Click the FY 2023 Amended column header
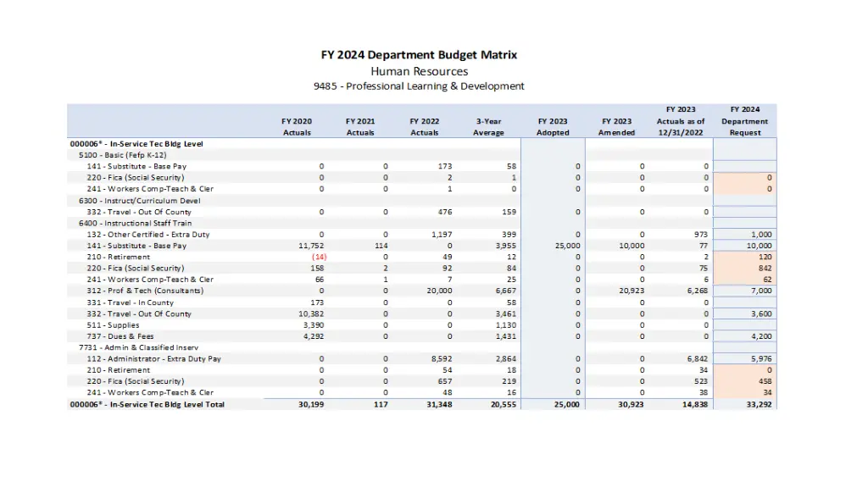This screenshot has height=488, width=868. point(616,127)
